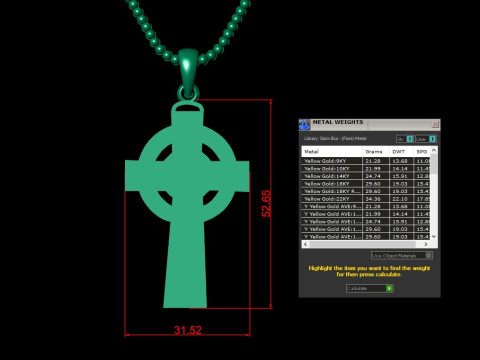Click the table scroll right arrow

(x=426, y=244)
